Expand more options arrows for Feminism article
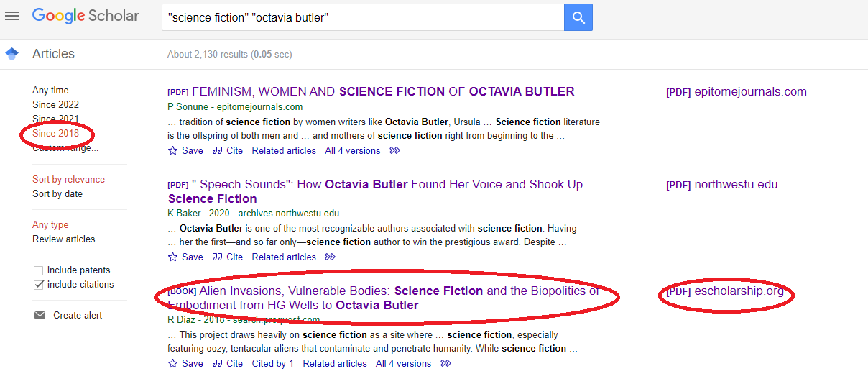 pos(394,151)
